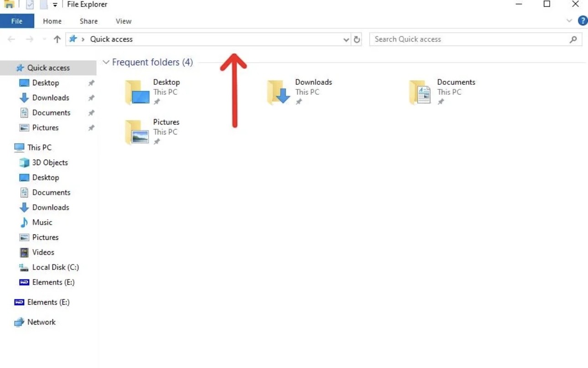Click the Up directory arrow icon

click(57, 39)
